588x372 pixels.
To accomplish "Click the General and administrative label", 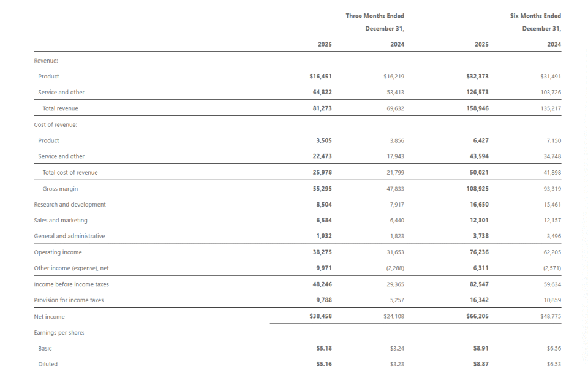I will click(69, 237).
